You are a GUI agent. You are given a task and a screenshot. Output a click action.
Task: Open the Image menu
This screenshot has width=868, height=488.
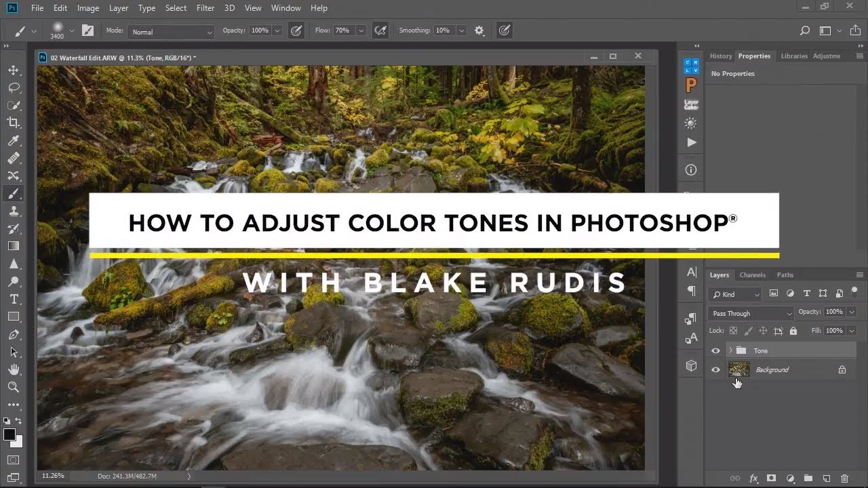(x=88, y=8)
